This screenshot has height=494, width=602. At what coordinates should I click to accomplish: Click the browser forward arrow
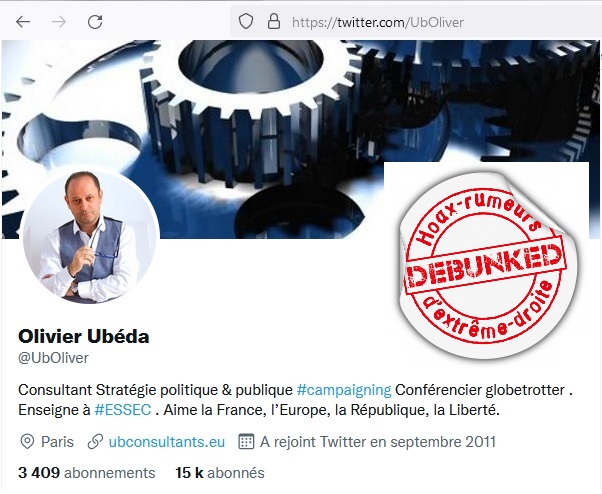point(59,22)
